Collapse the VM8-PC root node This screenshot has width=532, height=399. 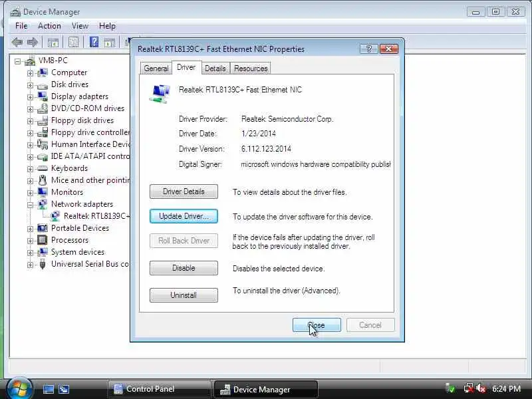[17, 61]
